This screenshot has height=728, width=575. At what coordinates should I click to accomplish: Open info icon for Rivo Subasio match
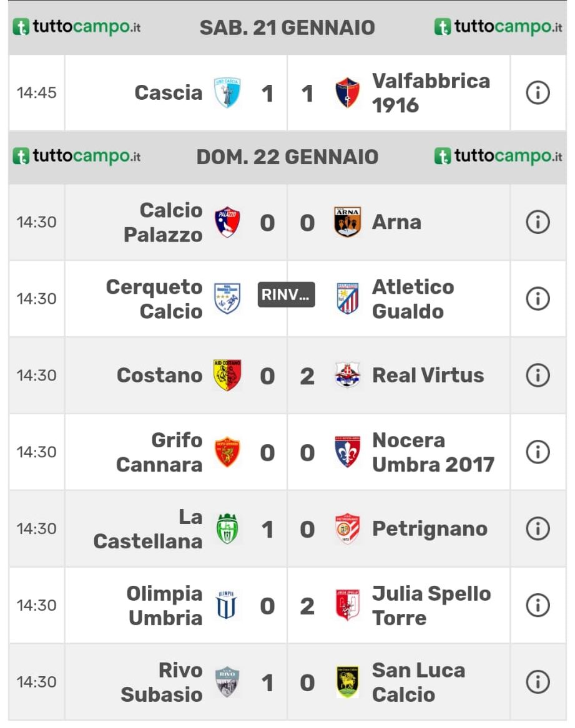click(x=538, y=682)
